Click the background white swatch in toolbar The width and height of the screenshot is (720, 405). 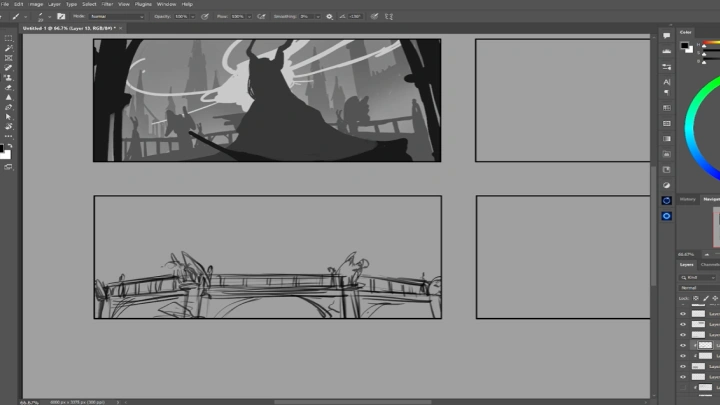click(6, 155)
